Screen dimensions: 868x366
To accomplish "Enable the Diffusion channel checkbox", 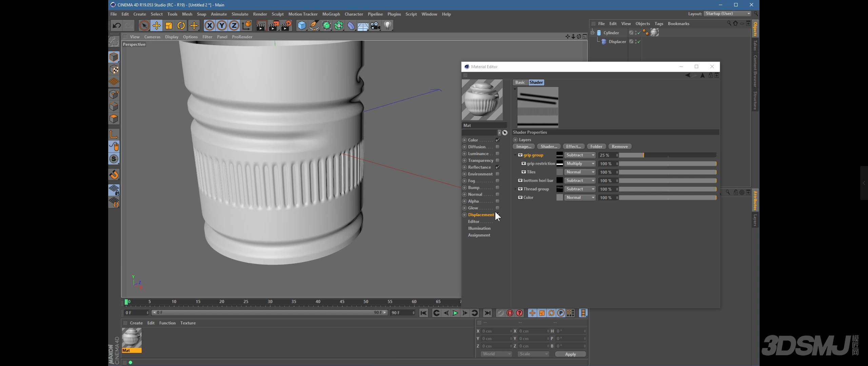I will tap(497, 147).
